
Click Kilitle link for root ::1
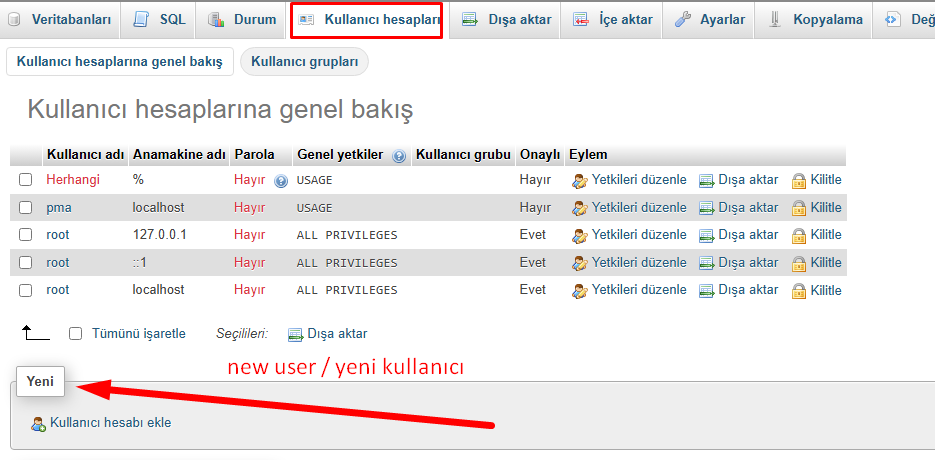(x=826, y=263)
